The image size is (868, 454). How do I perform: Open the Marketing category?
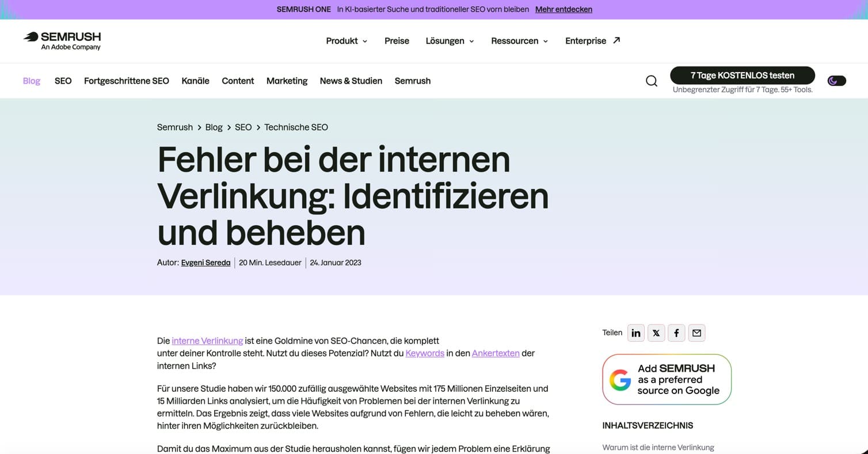[x=287, y=81]
